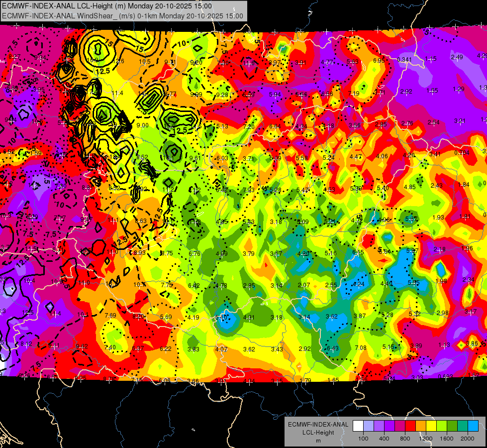This screenshot has width=487, height=448.
Task: Click the grid value 8.77
Action: tap(170, 94)
